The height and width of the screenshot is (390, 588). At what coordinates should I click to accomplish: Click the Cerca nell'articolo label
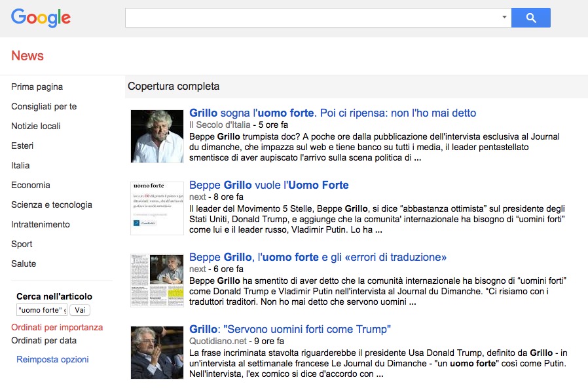pos(54,296)
